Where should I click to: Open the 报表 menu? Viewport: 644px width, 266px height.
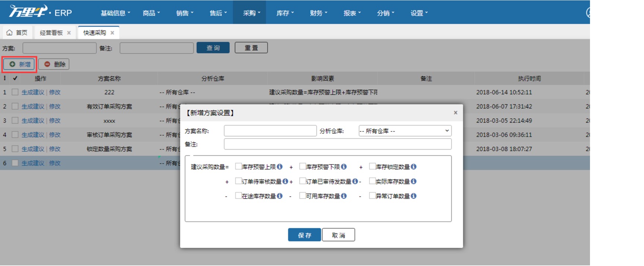pyautogui.click(x=352, y=13)
